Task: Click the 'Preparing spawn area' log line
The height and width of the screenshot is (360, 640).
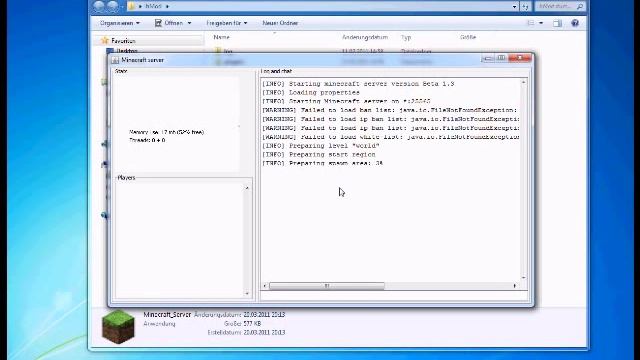Action: tap(322, 163)
